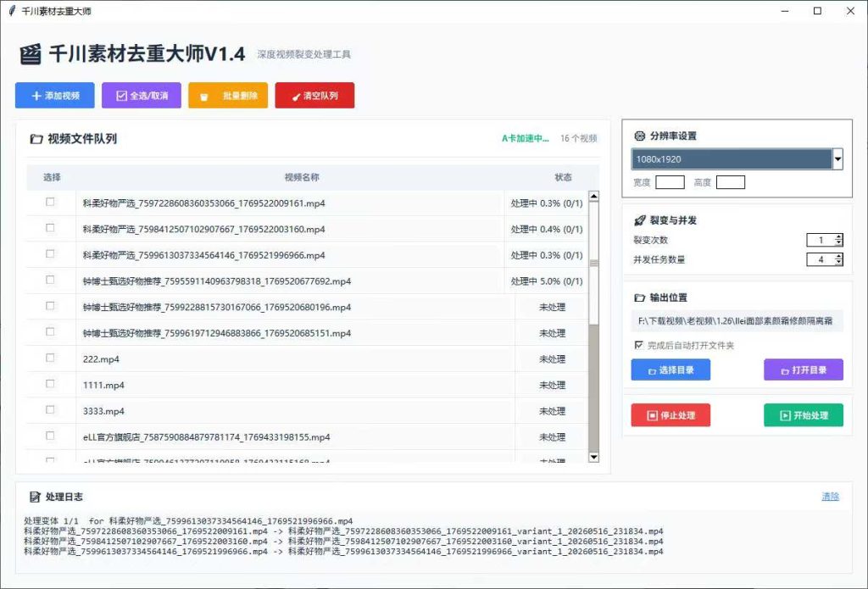
Task: Select file name 3333.mp4
Action: 103,411
